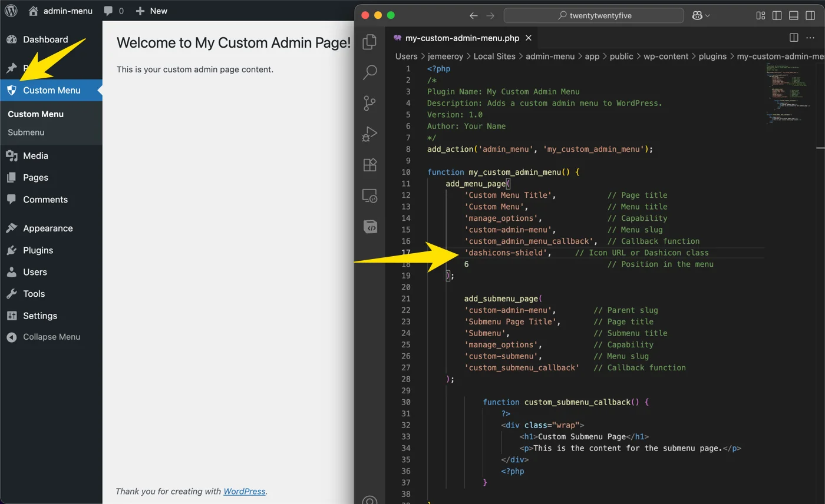This screenshot has width=825, height=504.
Task: Follow the WordPress footer link
Action: (244, 491)
